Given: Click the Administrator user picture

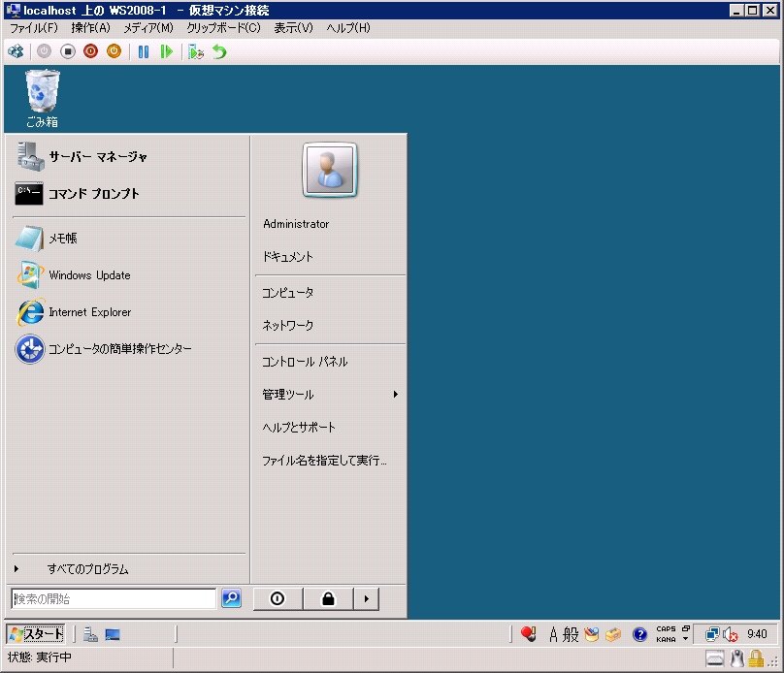Looking at the screenshot, I should click(x=330, y=171).
